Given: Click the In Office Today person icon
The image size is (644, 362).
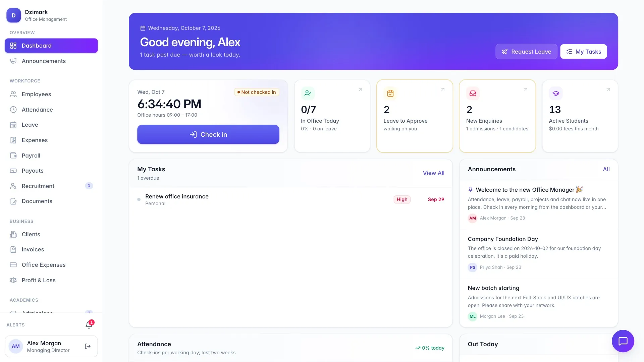Looking at the screenshot, I should 308,94.
